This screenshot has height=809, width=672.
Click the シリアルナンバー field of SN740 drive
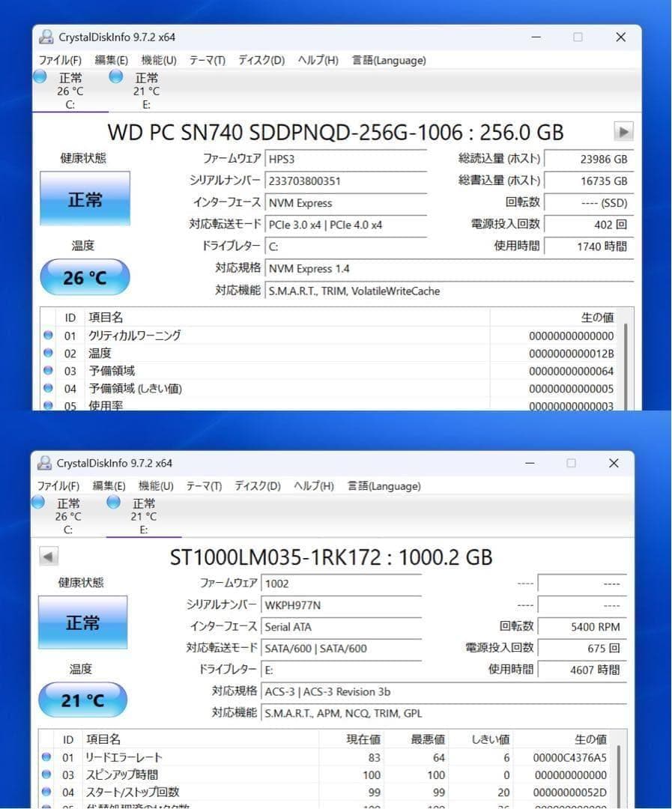345,181
